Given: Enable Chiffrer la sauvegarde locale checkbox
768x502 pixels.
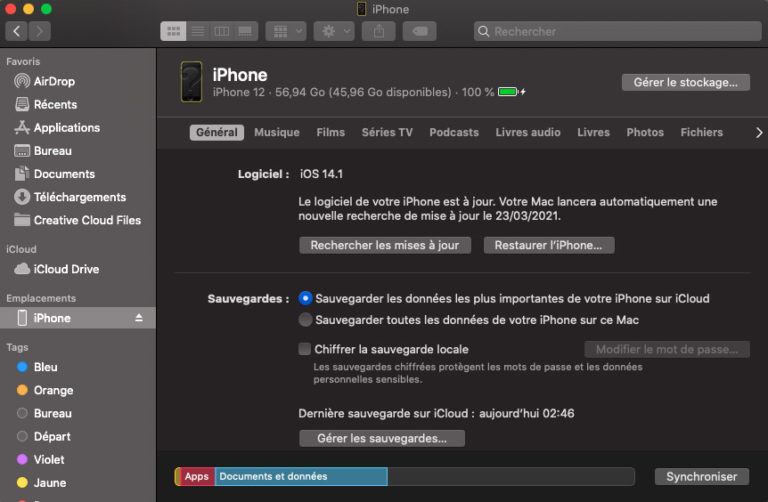Looking at the screenshot, I should point(305,349).
